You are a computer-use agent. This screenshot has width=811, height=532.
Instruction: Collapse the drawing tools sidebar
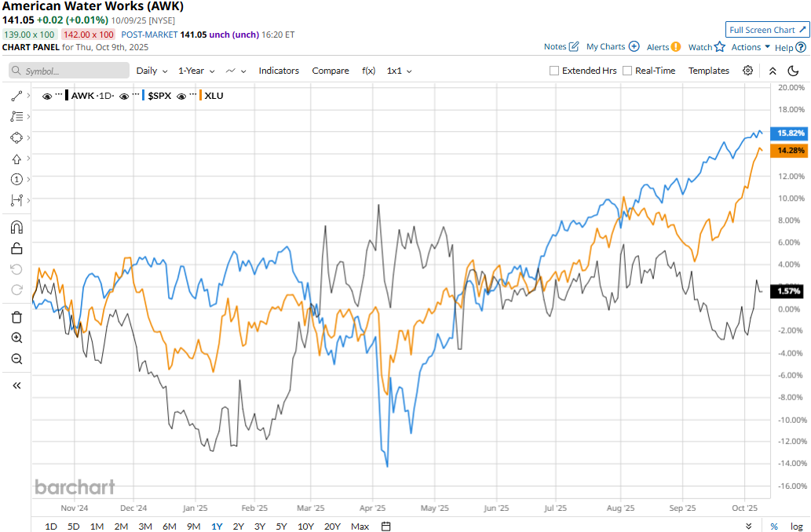coord(16,386)
